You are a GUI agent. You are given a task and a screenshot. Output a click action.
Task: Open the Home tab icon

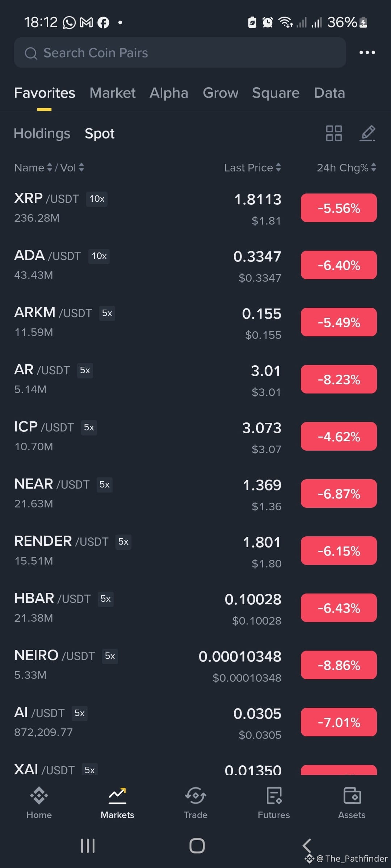(x=39, y=795)
